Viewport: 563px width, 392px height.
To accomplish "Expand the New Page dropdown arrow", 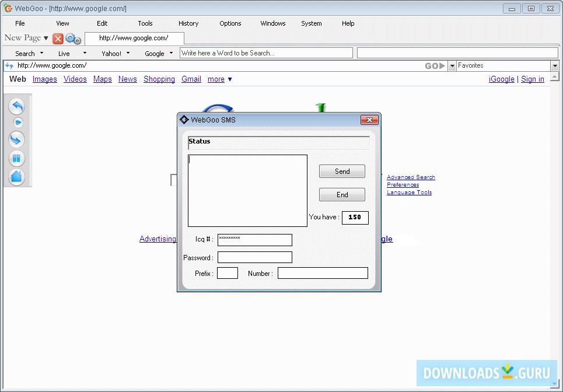I will 46,38.
